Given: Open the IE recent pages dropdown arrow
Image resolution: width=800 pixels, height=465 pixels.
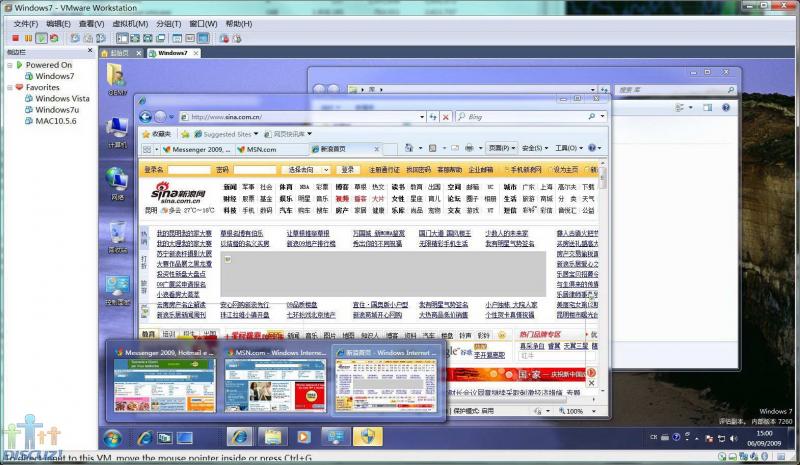Looking at the screenshot, I should click(171, 117).
